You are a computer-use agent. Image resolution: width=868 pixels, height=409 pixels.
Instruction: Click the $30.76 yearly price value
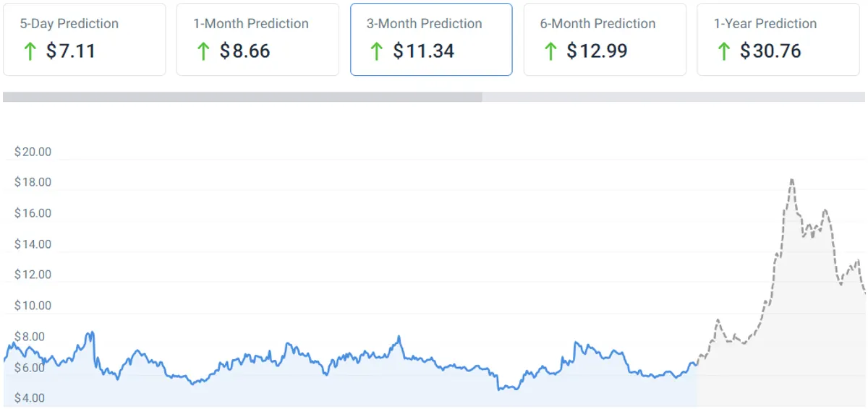point(770,51)
